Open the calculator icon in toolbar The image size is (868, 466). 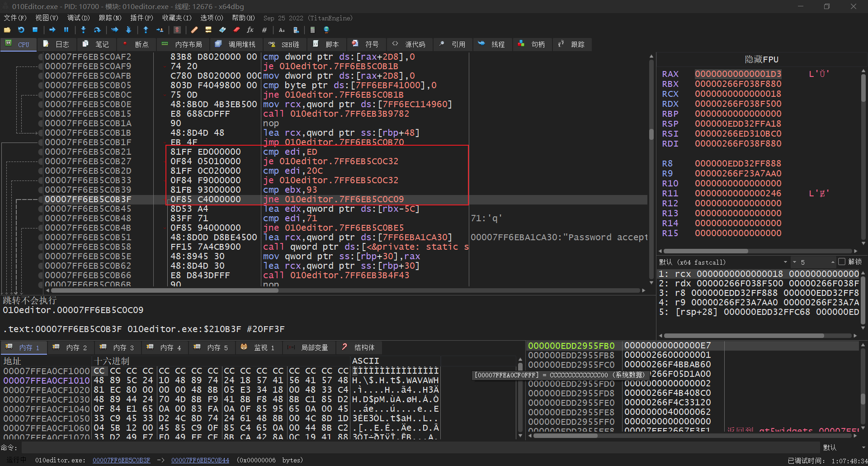pos(312,30)
